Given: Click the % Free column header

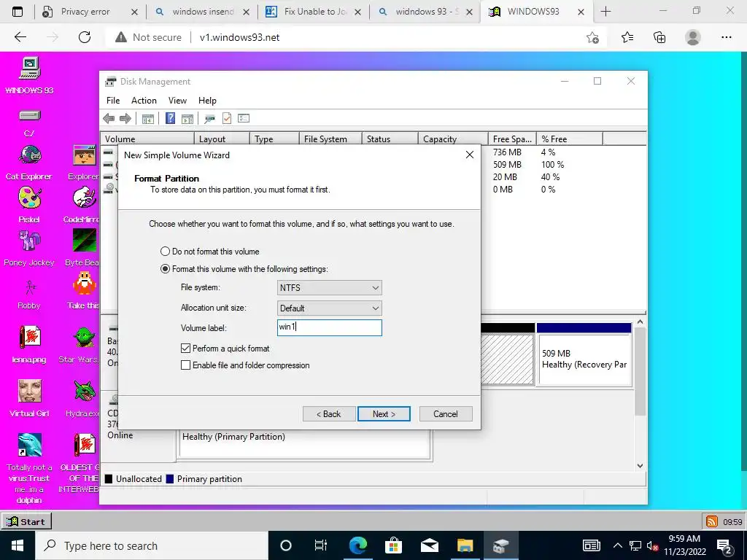Looking at the screenshot, I should pyautogui.click(x=569, y=139).
